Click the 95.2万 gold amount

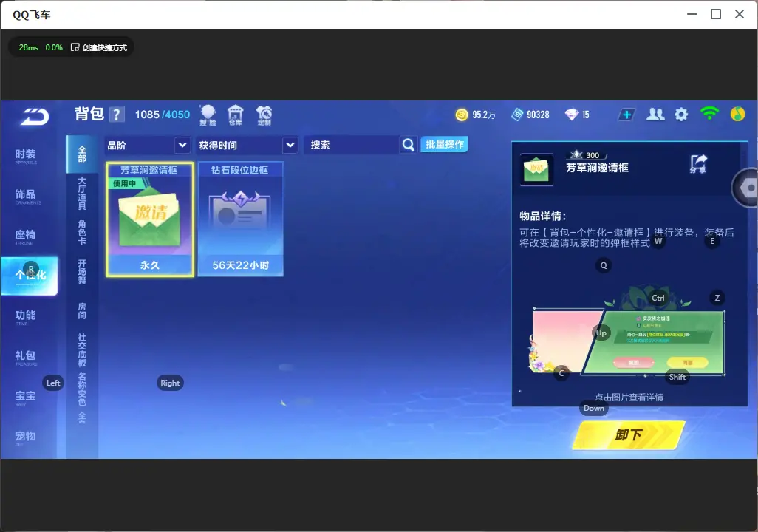tap(484, 115)
